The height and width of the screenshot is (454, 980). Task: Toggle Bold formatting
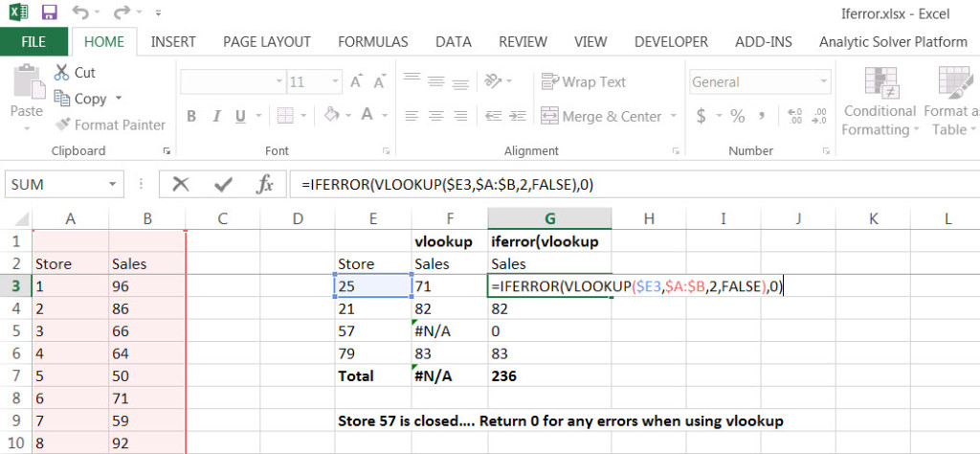point(190,117)
